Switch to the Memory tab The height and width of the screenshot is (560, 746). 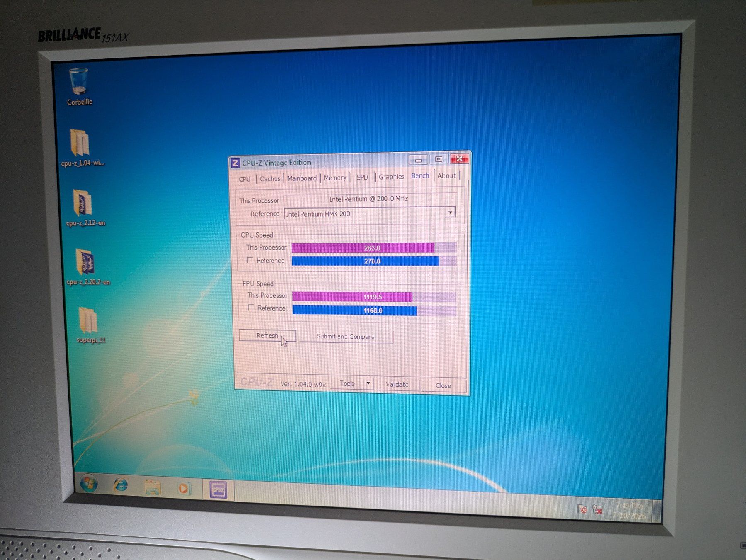coord(335,178)
